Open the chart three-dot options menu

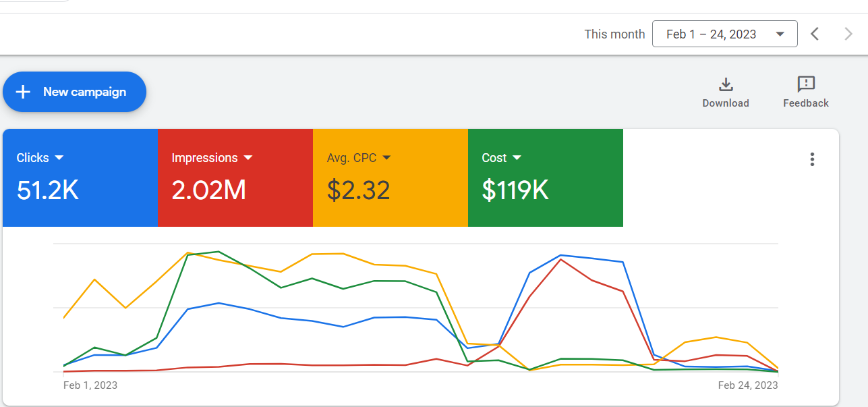pos(812,159)
